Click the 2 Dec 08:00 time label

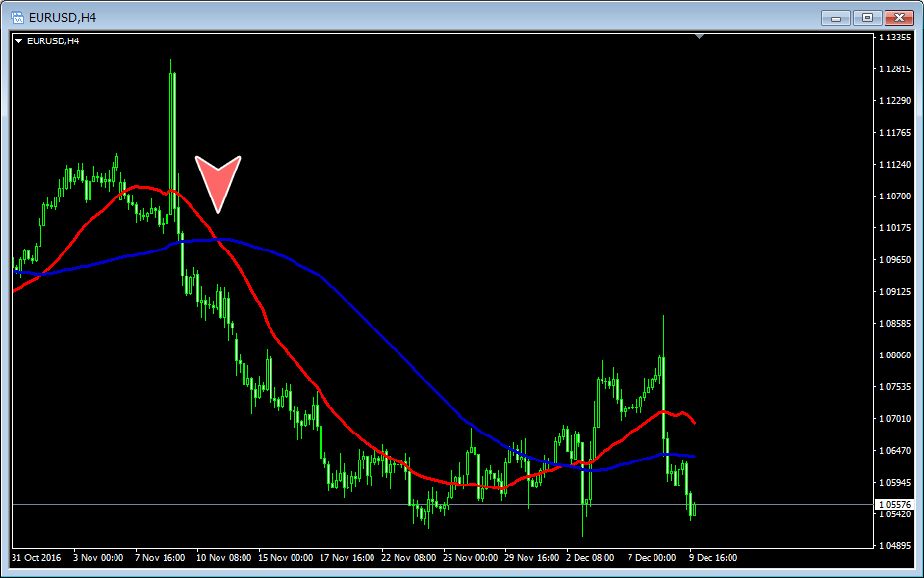pos(591,557)
